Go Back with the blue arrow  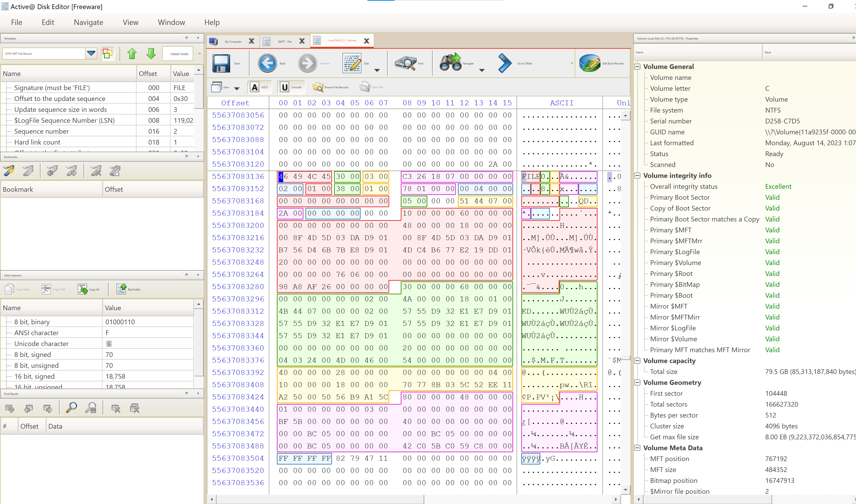click(267, 63)
